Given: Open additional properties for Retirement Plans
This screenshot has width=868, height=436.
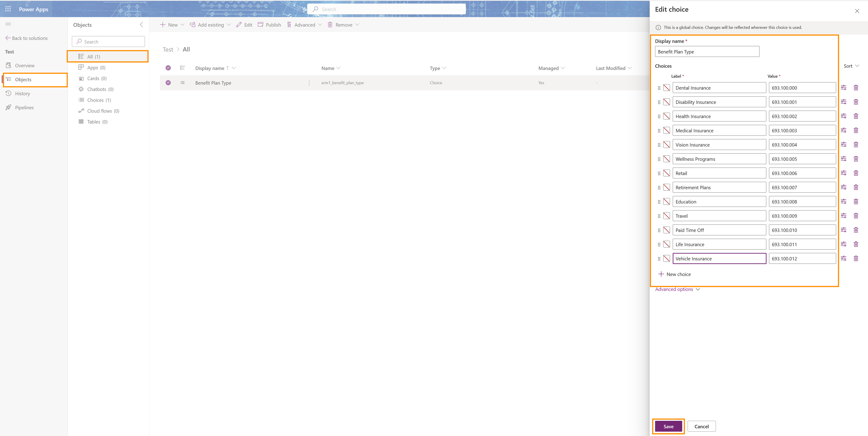Looking at the screenshot, I should pyautogui.click(x=843, y=187).
